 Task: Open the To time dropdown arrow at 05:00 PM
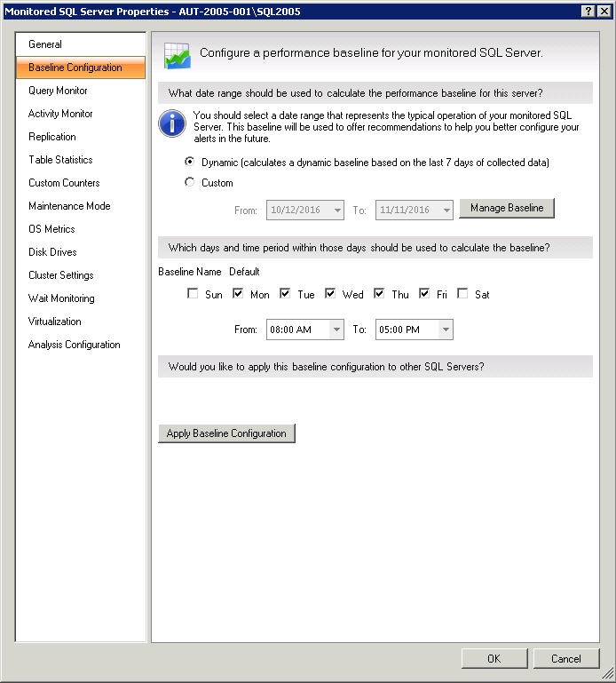coord(446,330)
